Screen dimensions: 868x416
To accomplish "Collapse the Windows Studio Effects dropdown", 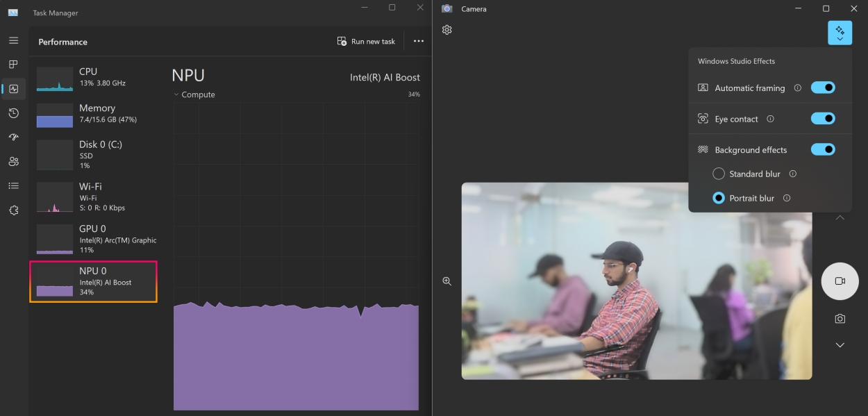I will point(840,33).
